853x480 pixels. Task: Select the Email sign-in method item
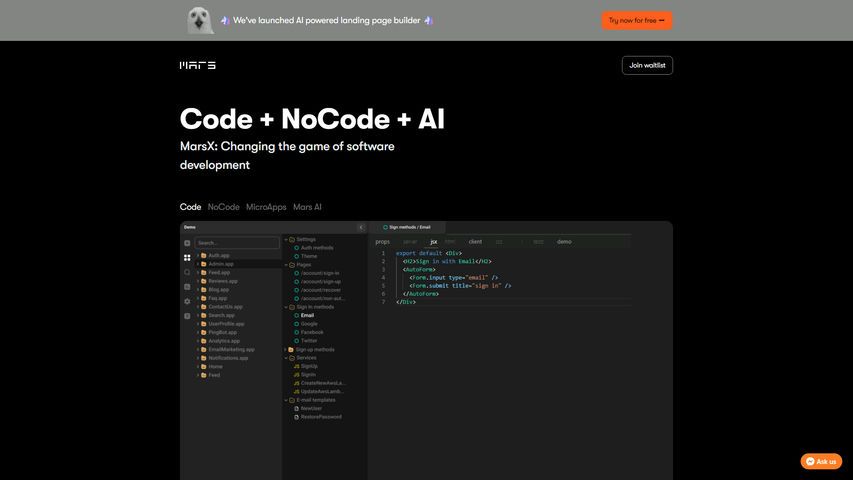[307, 315]
